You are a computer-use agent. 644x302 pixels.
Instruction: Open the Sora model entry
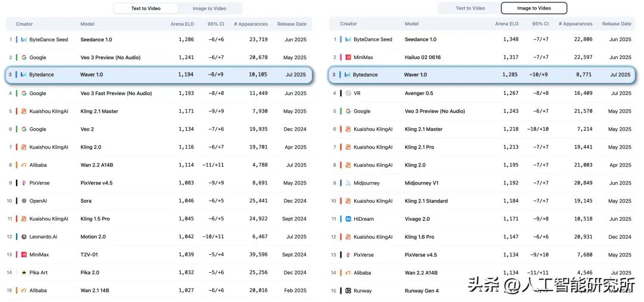[86, 201]
